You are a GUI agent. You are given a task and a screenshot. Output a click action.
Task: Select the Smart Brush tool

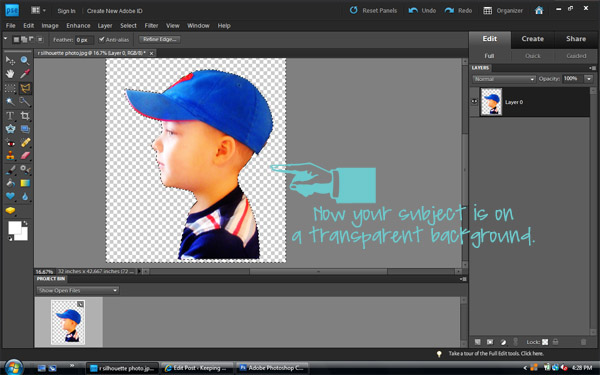point(25,170)
